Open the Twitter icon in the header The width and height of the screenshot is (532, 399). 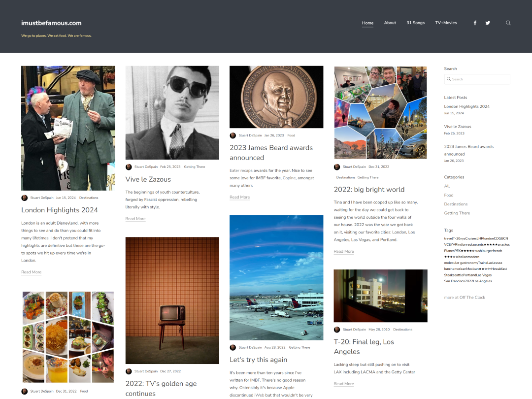pyautogui.click(x=487, y=23)
